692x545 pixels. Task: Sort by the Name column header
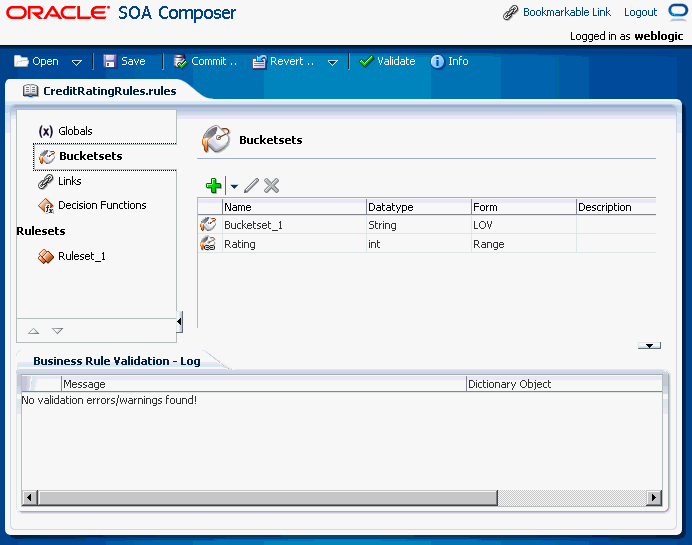coord(294,207)
